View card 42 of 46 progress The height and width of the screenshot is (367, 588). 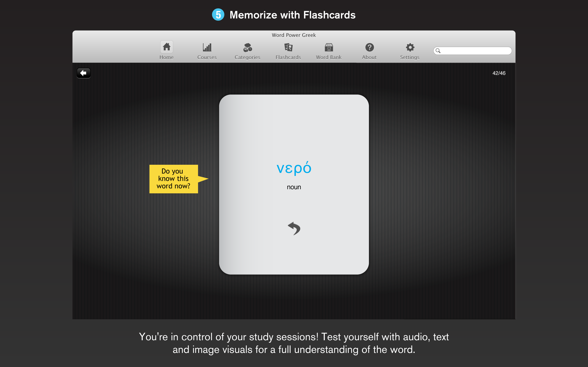pyautogui.click(x=499, y=73)
